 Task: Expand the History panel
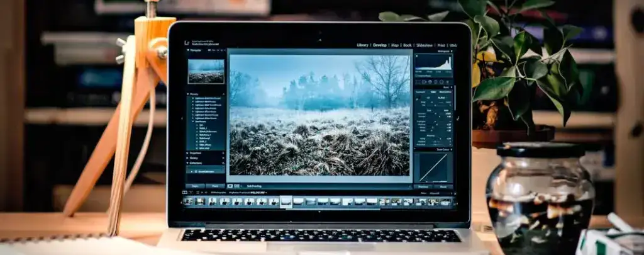[x=188, y=157]
